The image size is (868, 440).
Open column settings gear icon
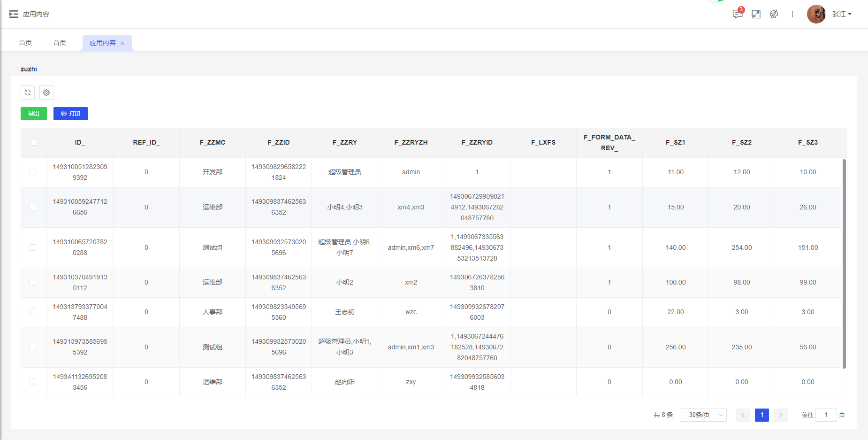click(46, 93)
